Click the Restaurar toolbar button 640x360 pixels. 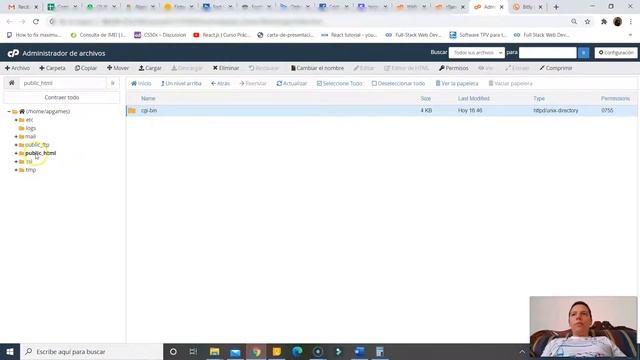[264, 68]
